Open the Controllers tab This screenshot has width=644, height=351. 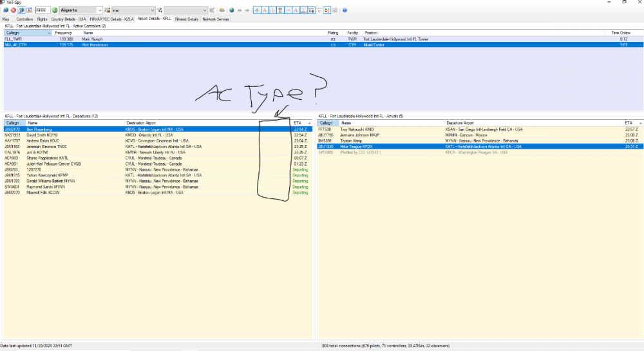pos(24,19)
